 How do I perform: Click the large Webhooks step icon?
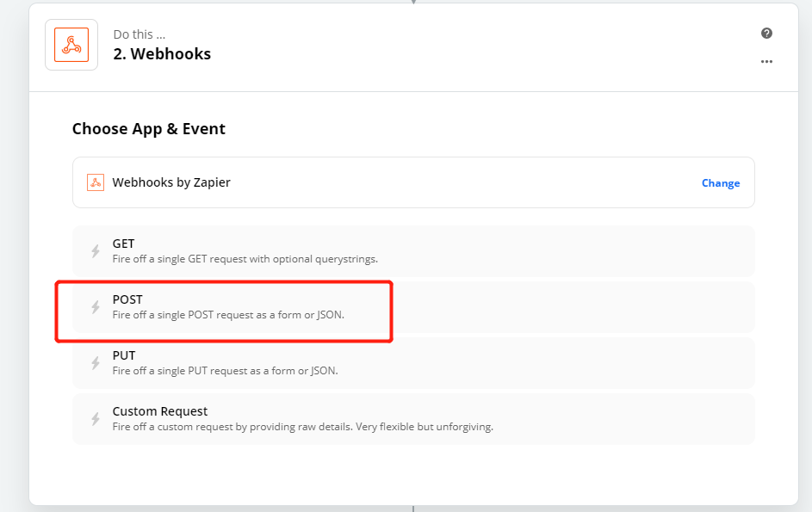pyautogui.click(x=71, y=45)
